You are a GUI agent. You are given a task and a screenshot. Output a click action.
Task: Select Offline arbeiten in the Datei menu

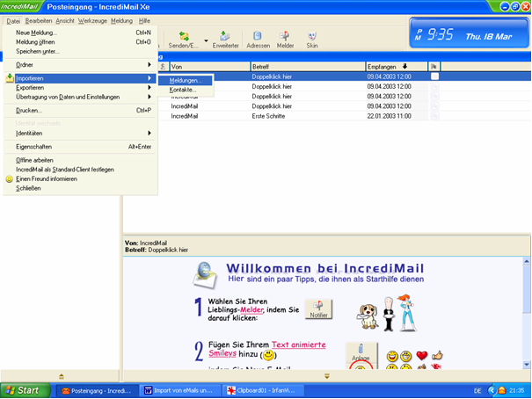tap(80, 160)
